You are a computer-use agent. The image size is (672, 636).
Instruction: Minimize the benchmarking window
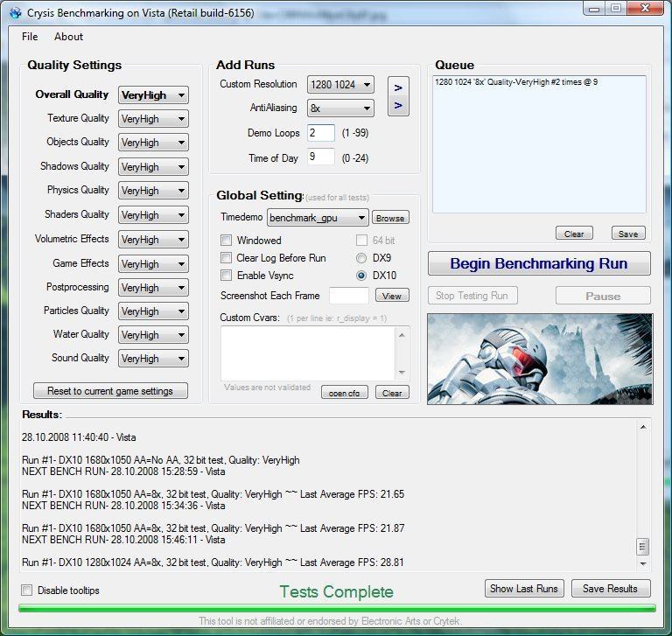[594, 8]
